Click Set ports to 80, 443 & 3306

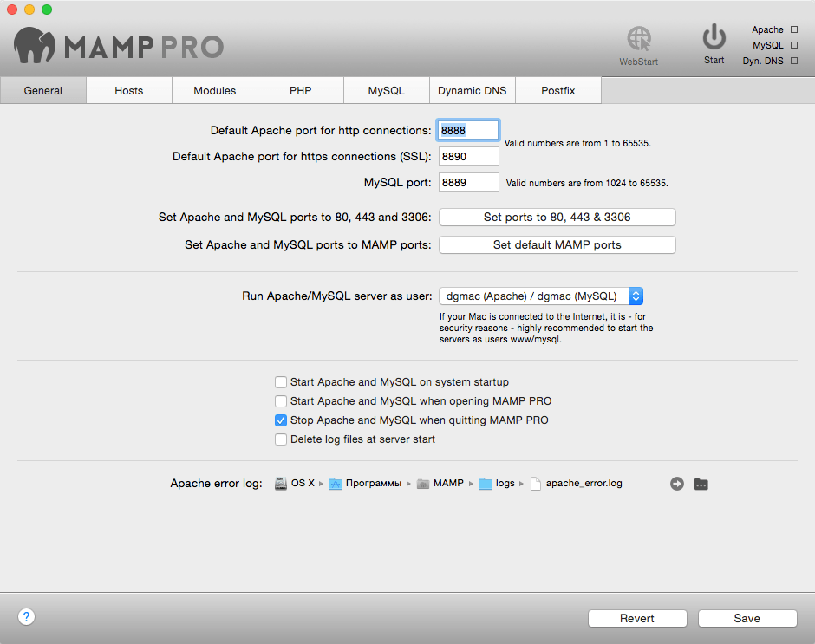[x=557, y=218]
